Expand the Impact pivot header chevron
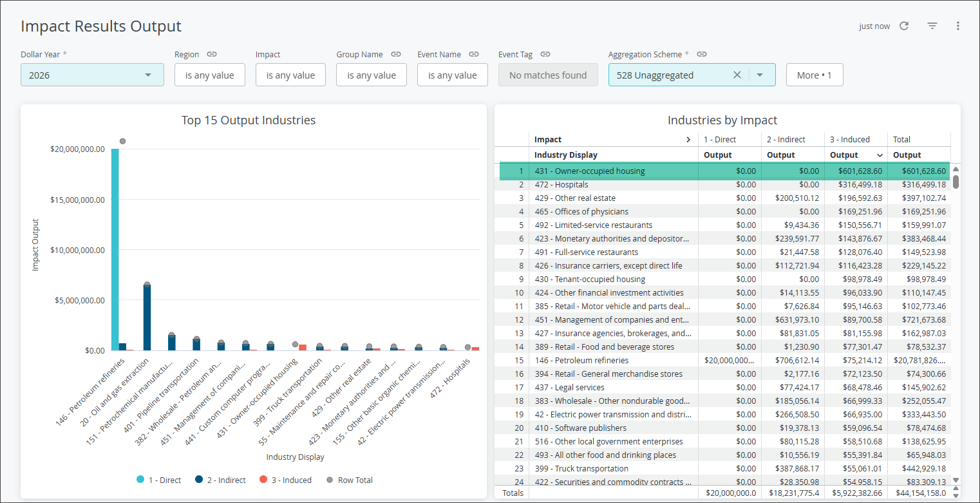The width and height of the screenshot is (980, 503). (688, 140)
